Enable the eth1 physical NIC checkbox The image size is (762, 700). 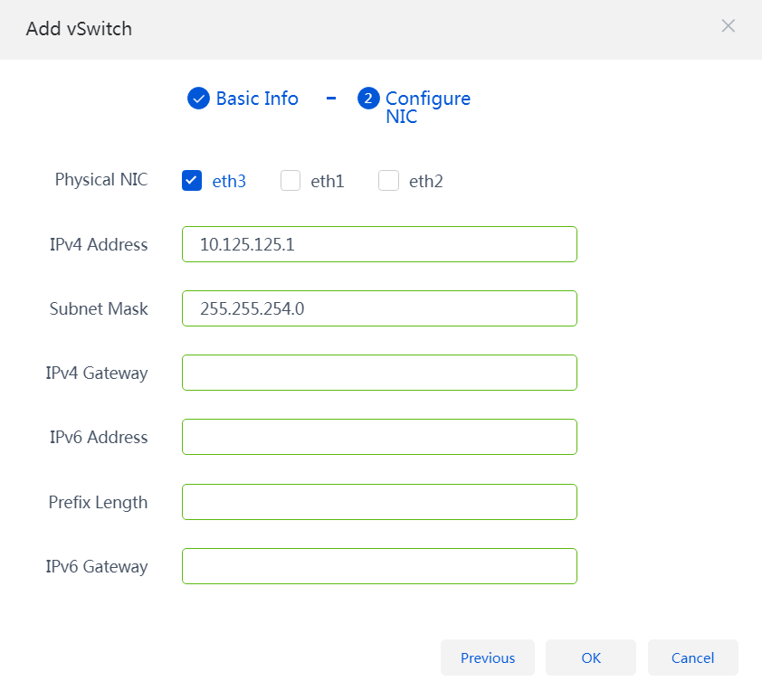(x=291, y=180)
